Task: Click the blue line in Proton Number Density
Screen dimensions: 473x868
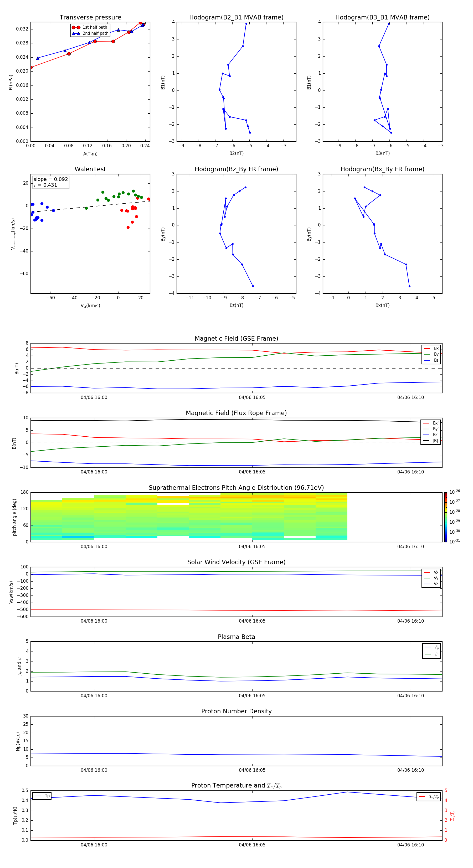Action: 236,755
